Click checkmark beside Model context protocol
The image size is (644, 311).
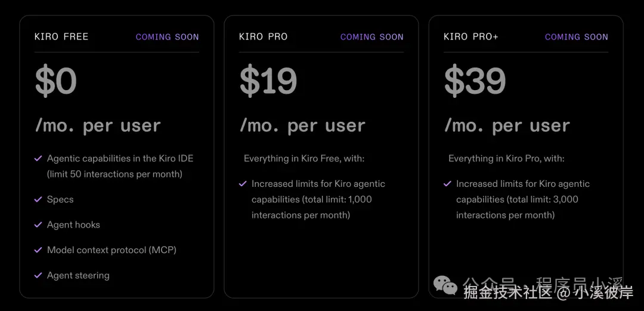click(x=38, y=250)
